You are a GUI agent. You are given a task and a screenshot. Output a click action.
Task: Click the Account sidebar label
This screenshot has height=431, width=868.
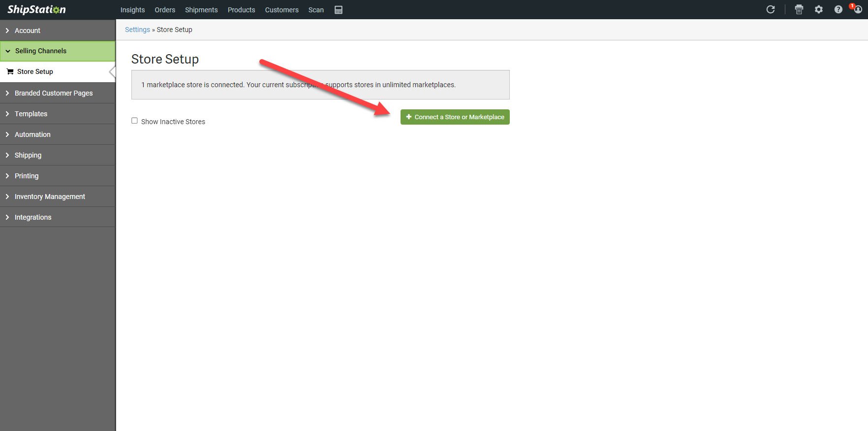pos(28,31)
